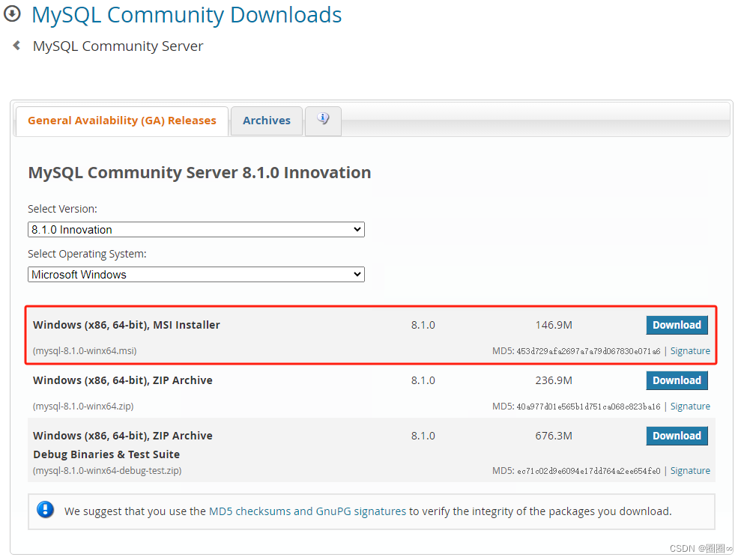
Task: Click MD5 hash of the debug-test ZIP
Action: tap(588, 472)
